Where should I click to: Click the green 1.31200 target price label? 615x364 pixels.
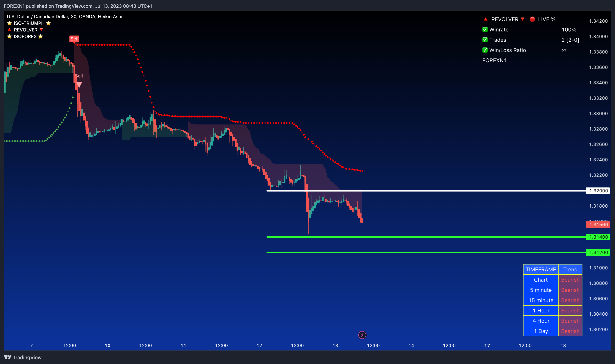pyautogui.click(x=598, y=252)
